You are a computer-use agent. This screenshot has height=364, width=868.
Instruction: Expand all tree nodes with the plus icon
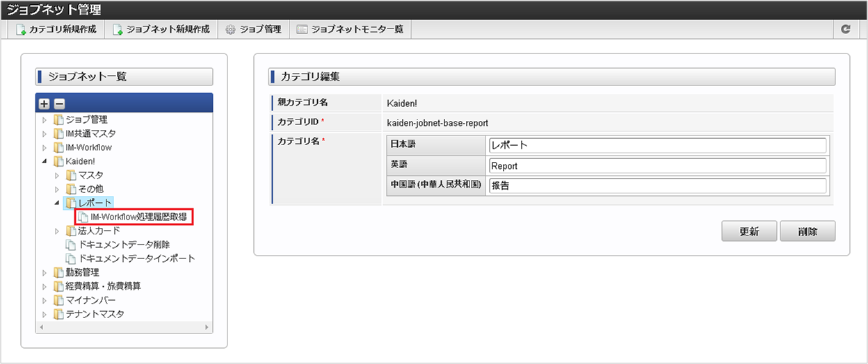(45, 104)
